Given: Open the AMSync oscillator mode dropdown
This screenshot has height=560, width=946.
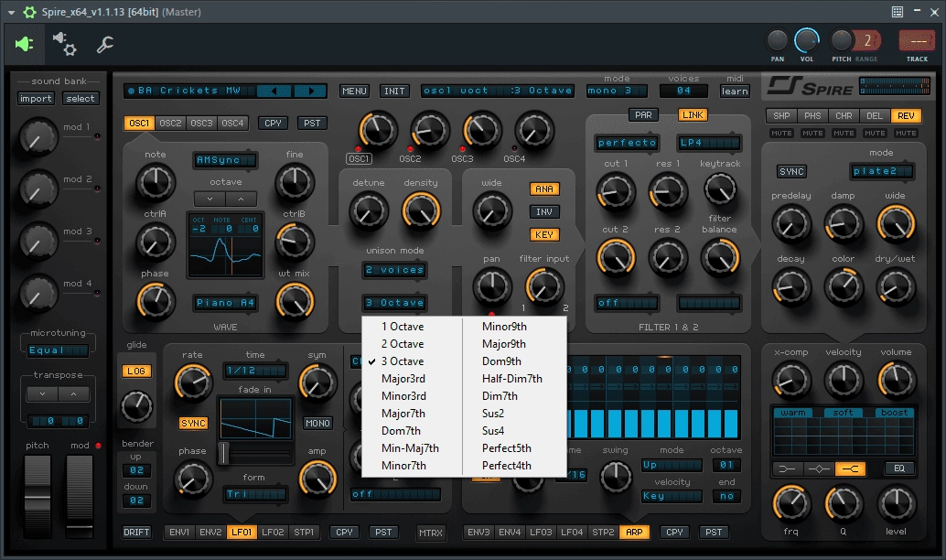Looking at the screenshot, I should point(225,160).
